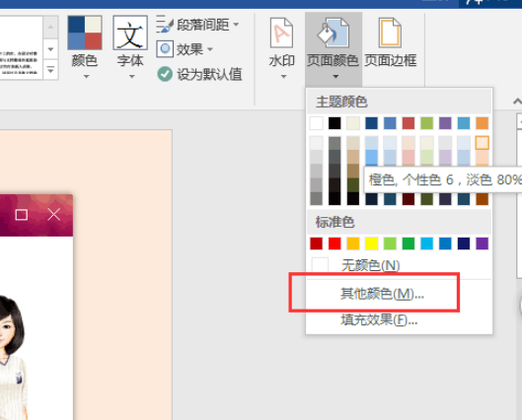Maximize the embedded picture window
522x420 pixels.
[22, 215]
